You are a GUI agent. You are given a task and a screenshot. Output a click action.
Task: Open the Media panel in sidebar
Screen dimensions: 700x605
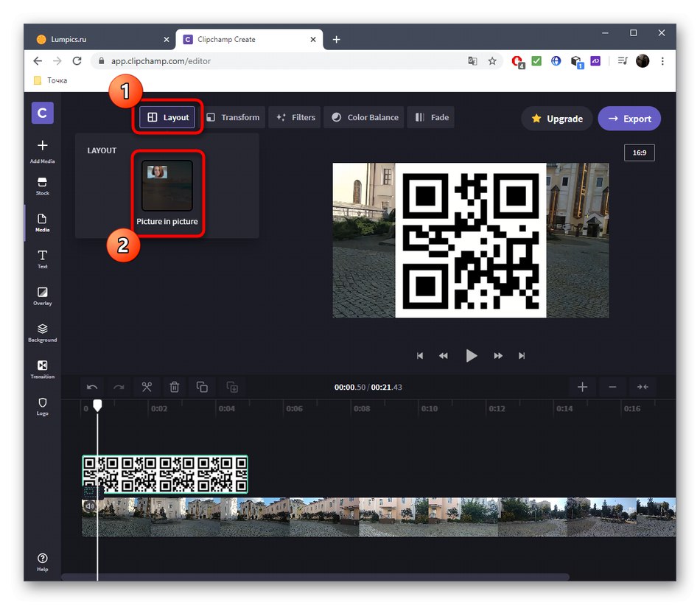(43, 223)
